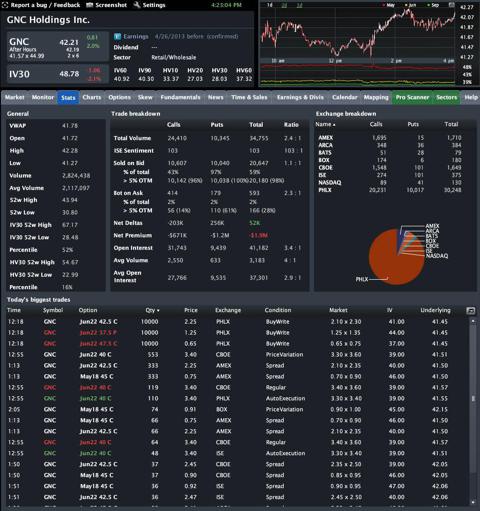Open the green Pro Scanner tab
The image size is (480, 511).
[x=412, y=97]
